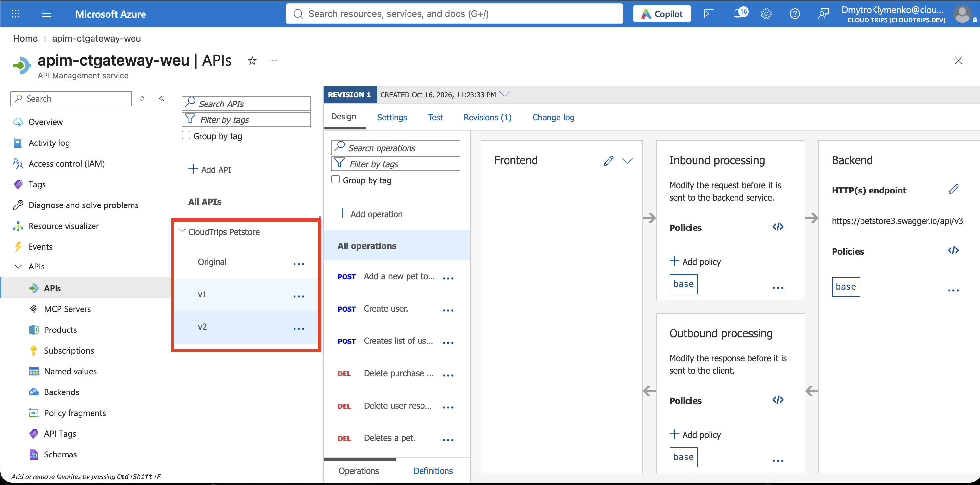
Task: Open the more options ellipsis beside title
Action: point(273,60)
